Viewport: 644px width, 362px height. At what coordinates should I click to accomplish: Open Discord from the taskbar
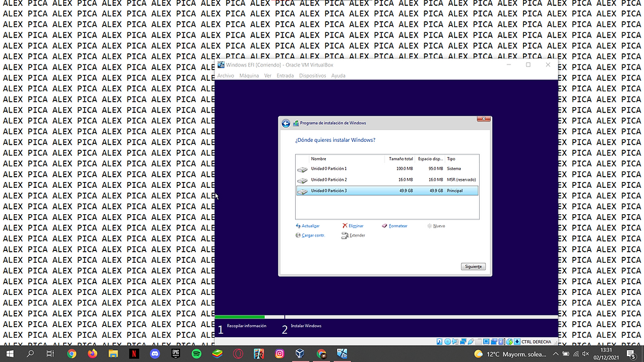[x=155, y=353]
